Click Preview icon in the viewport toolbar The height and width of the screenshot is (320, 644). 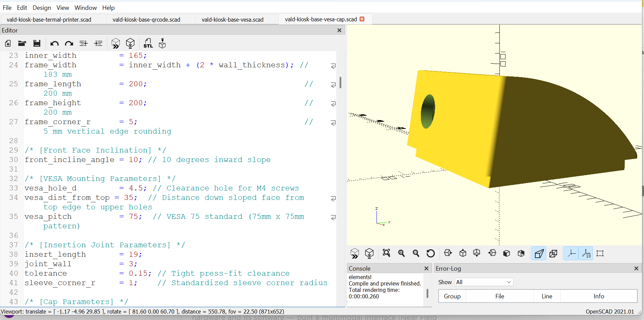point(355,253)
